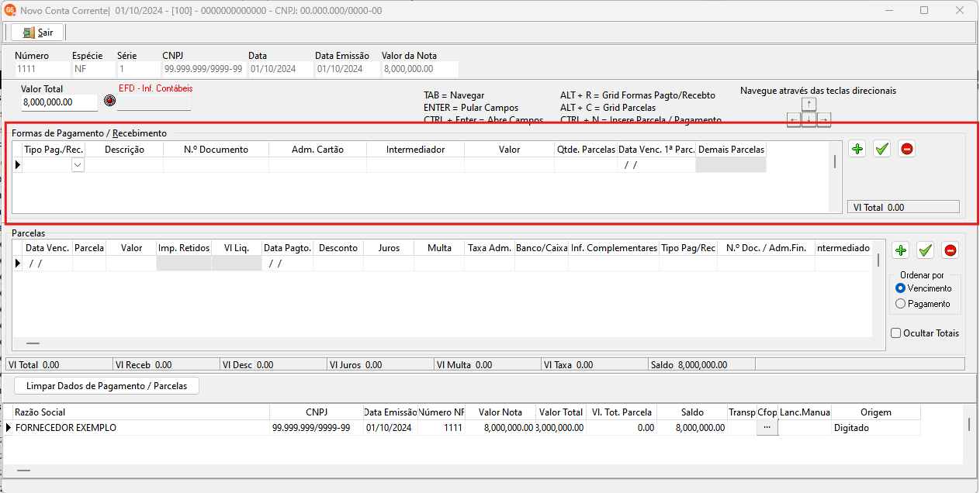
Task: Click the Digitado origin cell
Action: [876, 428]
